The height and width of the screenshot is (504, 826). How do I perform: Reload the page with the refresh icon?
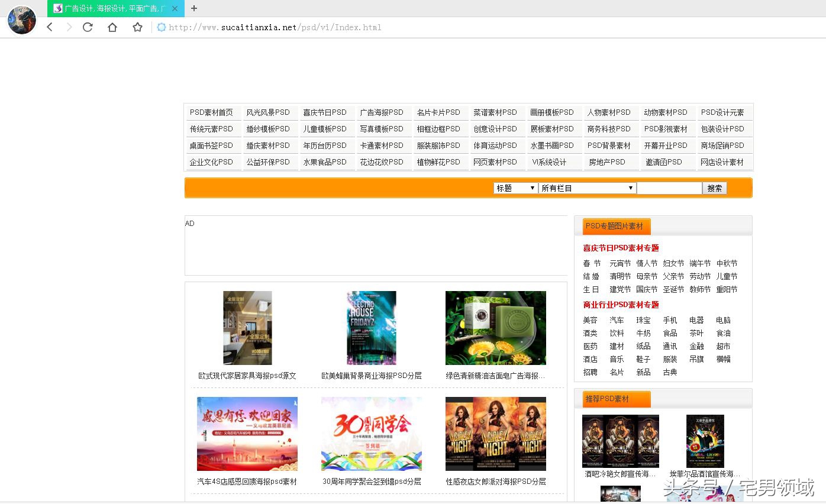pyautogui.click(x=88, y=27)
